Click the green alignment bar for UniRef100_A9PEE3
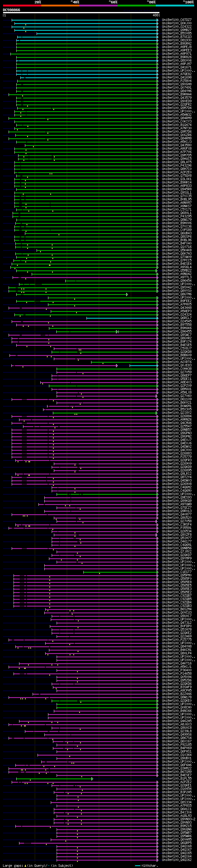Screen dimensions: 197x868 tap(87, 50)
